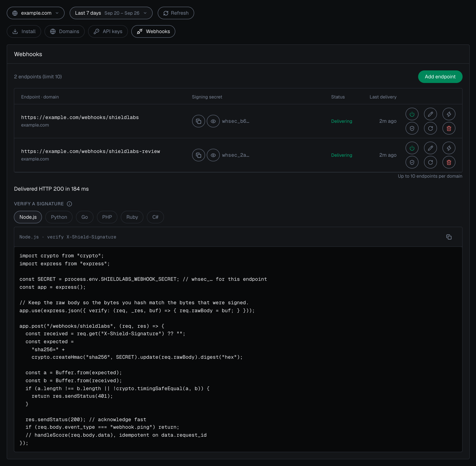Image resolution: width=476 pixels, height=466 pixels.
Task: Click the 'Up to 10 endpoints per domain' note
Action: point(430,176)
